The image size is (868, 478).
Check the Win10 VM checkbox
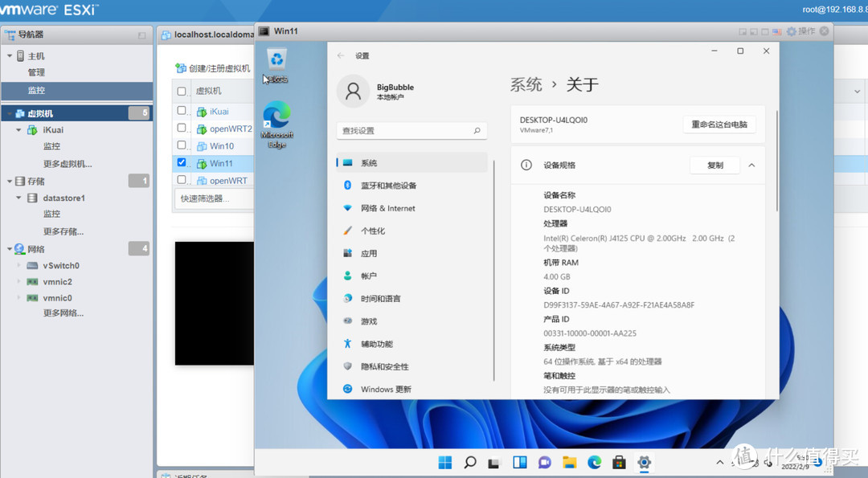click(182, 145)
